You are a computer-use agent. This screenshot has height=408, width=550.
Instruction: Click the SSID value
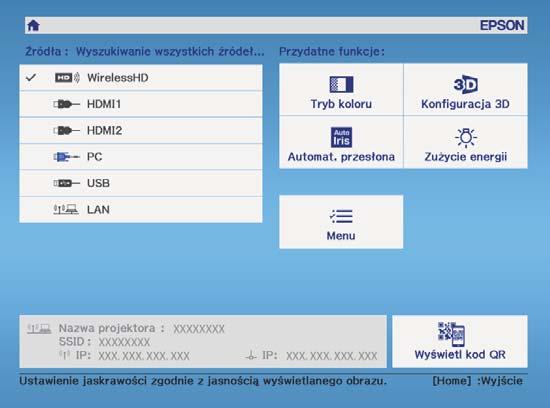[124, 342]
